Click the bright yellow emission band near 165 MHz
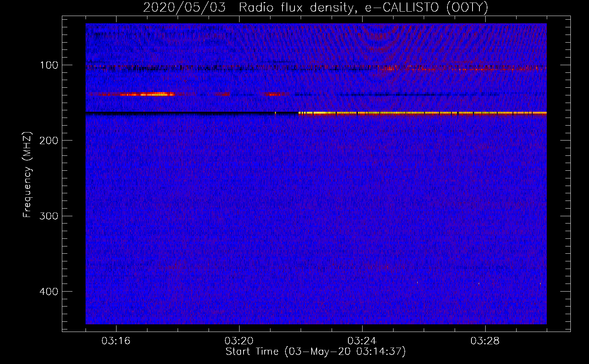Image resolution: width=589 pixels, height=364 pixels. click(x=422, y=113)
